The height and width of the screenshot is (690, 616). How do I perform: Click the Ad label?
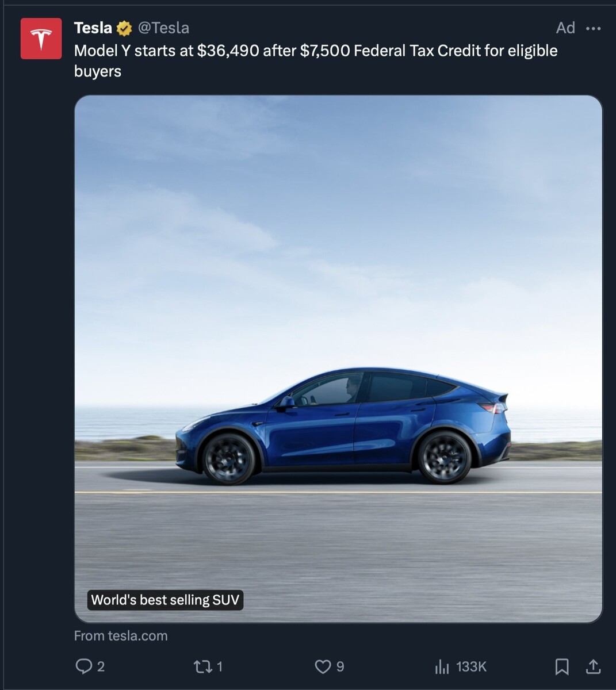pyautogui.click(x=565, y=28)
